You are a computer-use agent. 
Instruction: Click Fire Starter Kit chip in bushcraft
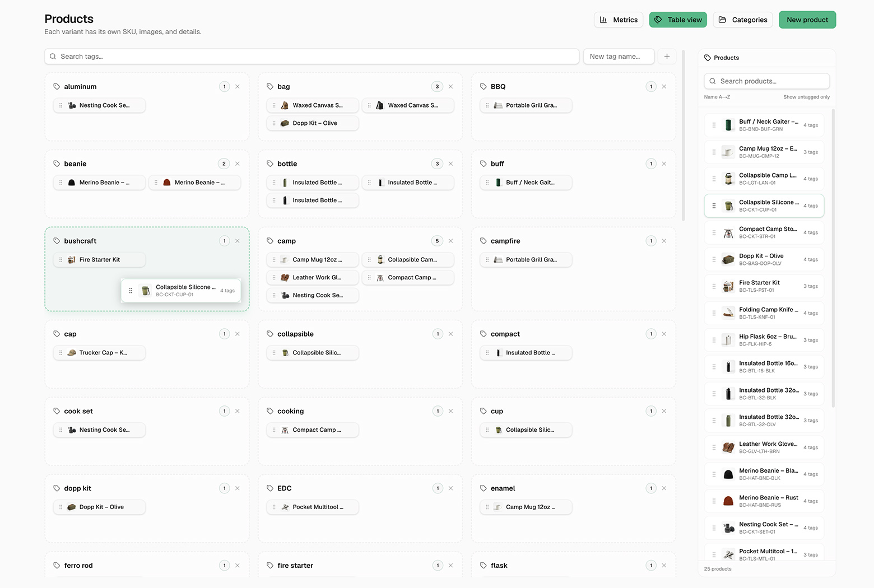point(99,260)
